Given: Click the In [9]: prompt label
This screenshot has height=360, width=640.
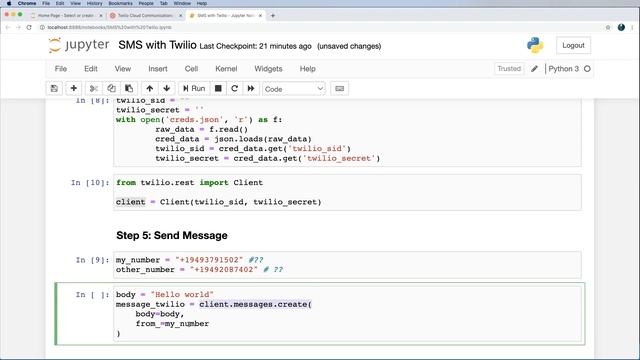Looking at the screenshot, I should click(x=92, y=260).
